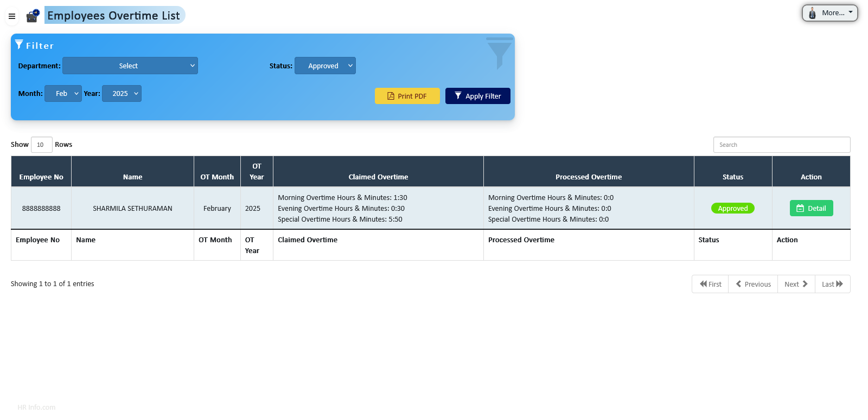This screenshot has width=868, height=420.
Task: Click the Search input field
Action: tap(781, 145)
